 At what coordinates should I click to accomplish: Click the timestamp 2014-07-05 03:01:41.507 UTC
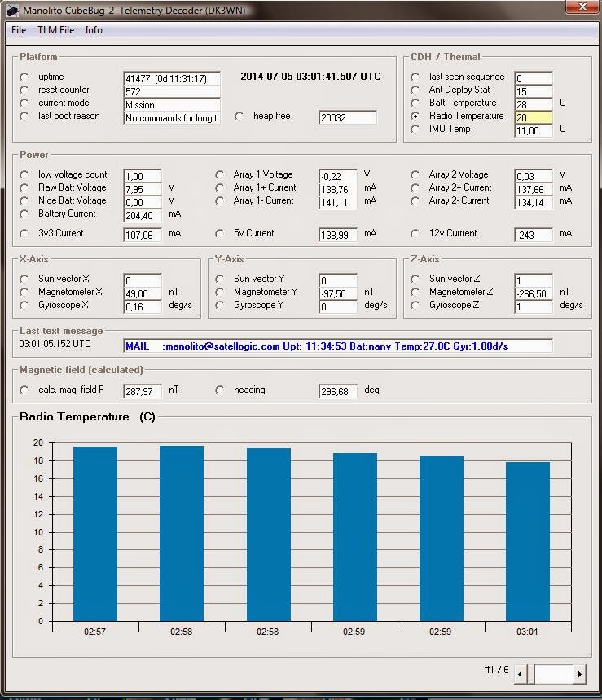point(310,77)
